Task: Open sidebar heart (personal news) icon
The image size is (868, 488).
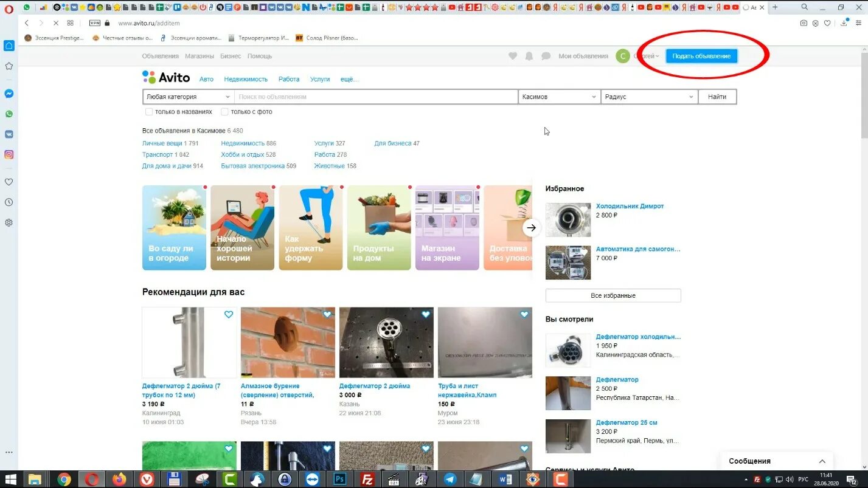Action: point(9,182)
